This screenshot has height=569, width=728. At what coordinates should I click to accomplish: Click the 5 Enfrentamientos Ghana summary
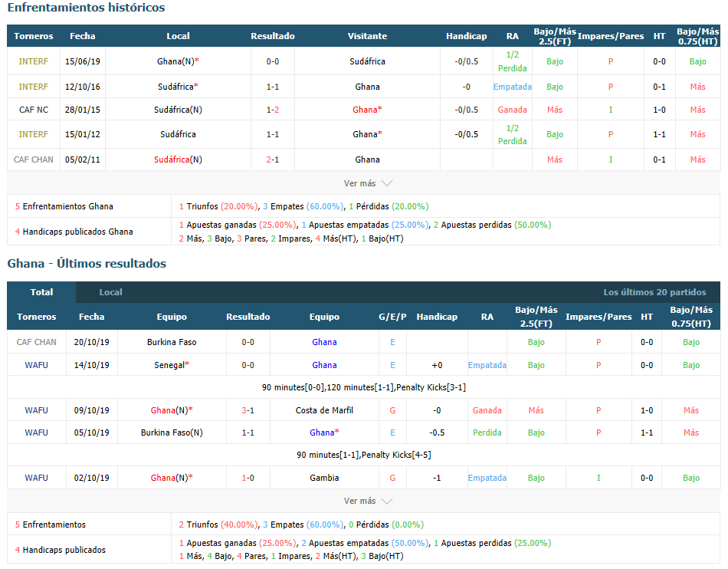coord(64,206)
